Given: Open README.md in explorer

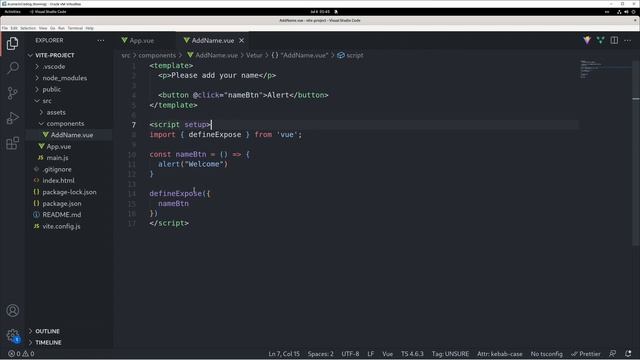Looking at the screenshot, I should click(62, 215).
